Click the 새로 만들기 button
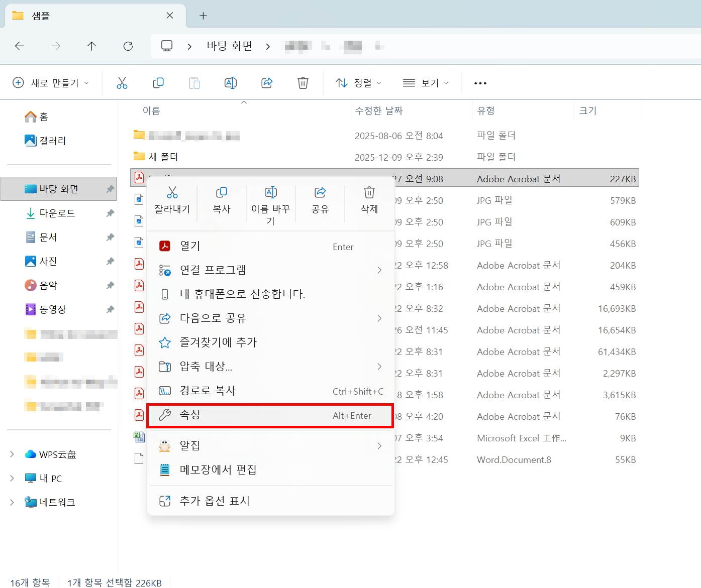Viewport: 701px width, 588px height. tap(50, 83)
